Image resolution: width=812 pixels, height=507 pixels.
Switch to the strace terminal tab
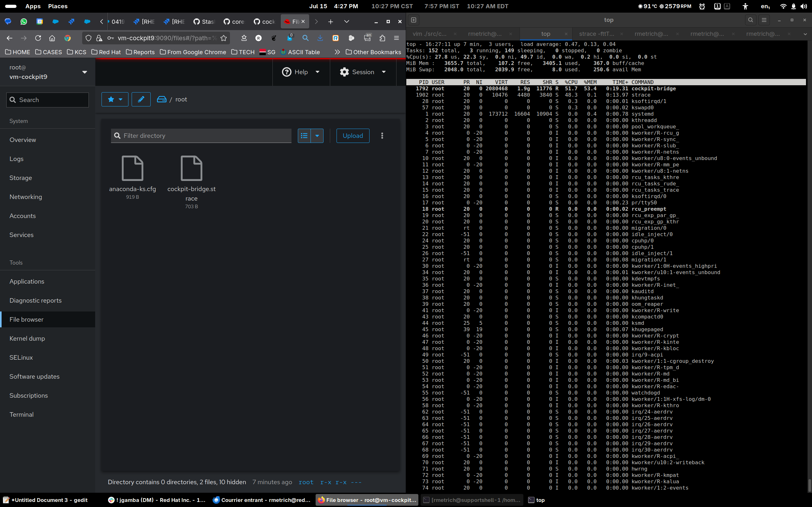pyautogui.click(x=597, y=34)
